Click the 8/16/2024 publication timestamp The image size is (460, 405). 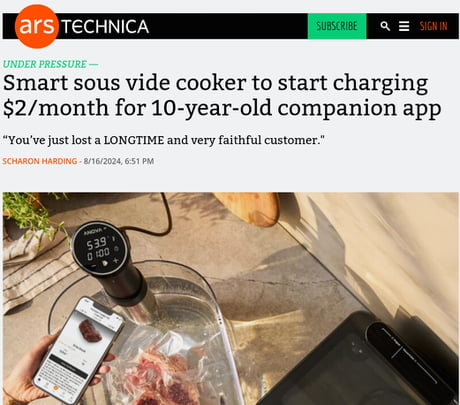(119, 161)
